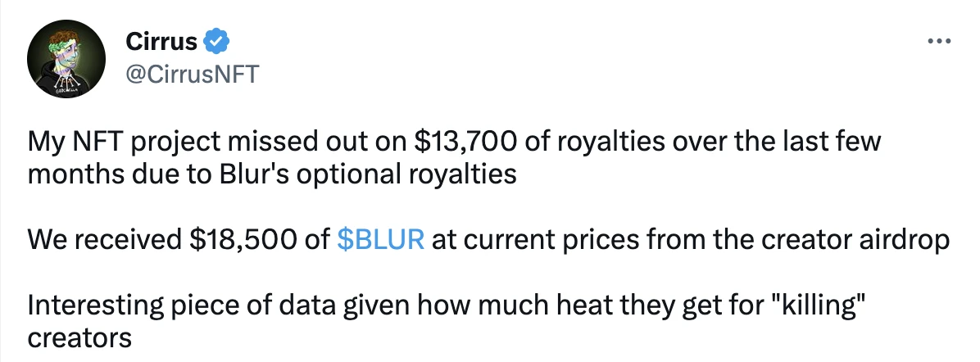Click the words "We received"
This screenshot has height=362, width=980.
(104, 241)
